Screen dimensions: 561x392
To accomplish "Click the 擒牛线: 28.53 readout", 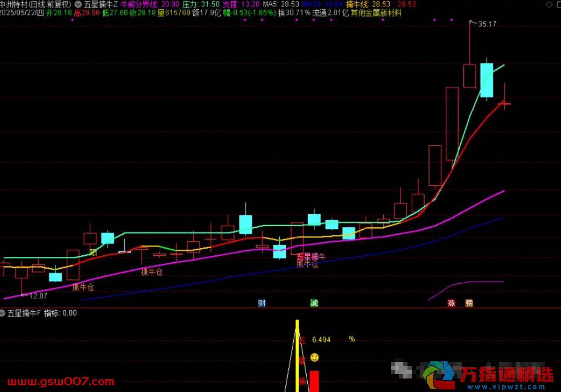I will [368, 5].
